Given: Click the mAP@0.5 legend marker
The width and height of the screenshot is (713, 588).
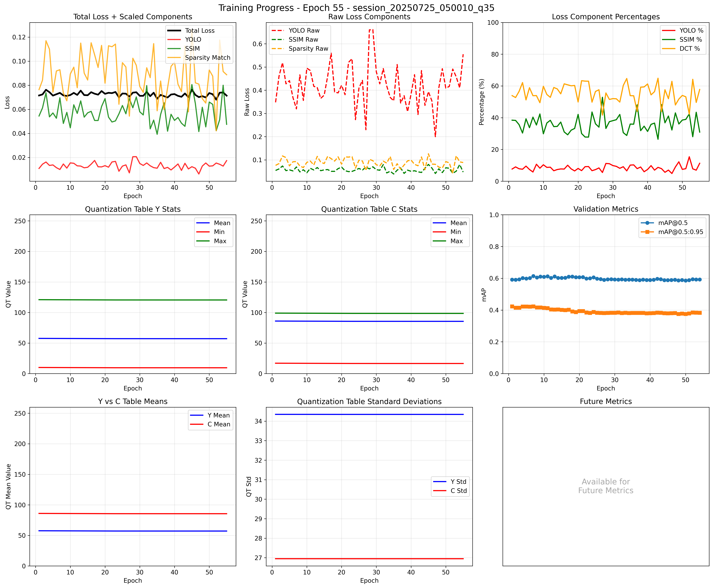Looking at the screenshot, I should click(647, 223).
